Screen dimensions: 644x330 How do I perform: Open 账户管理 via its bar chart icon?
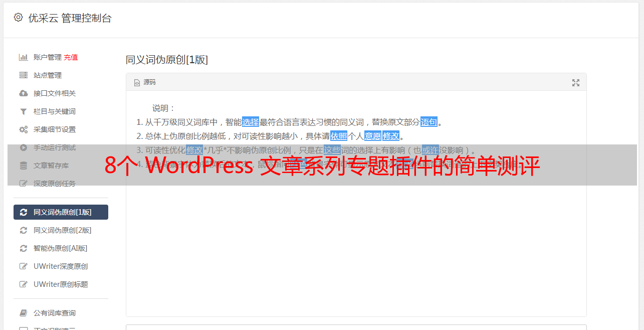(x=23, y=57)
